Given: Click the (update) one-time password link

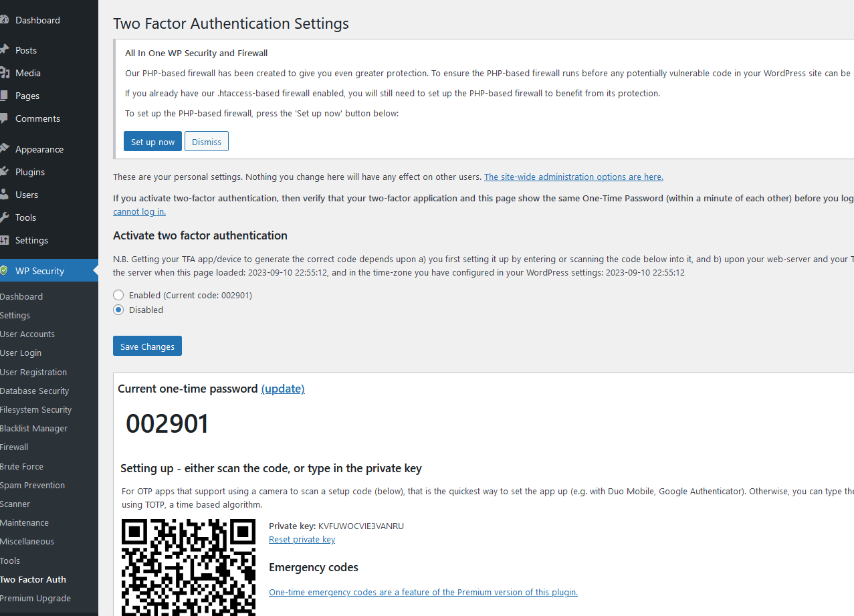Looking at the screenshot, I should 283,389.
